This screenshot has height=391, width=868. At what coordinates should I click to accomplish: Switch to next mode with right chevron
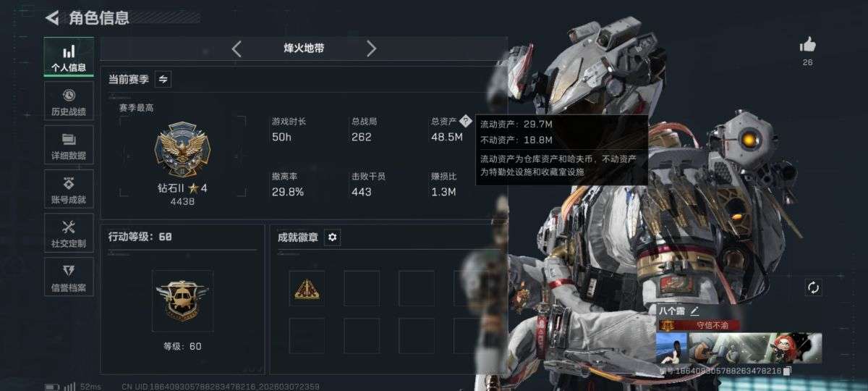pos(371,49)
